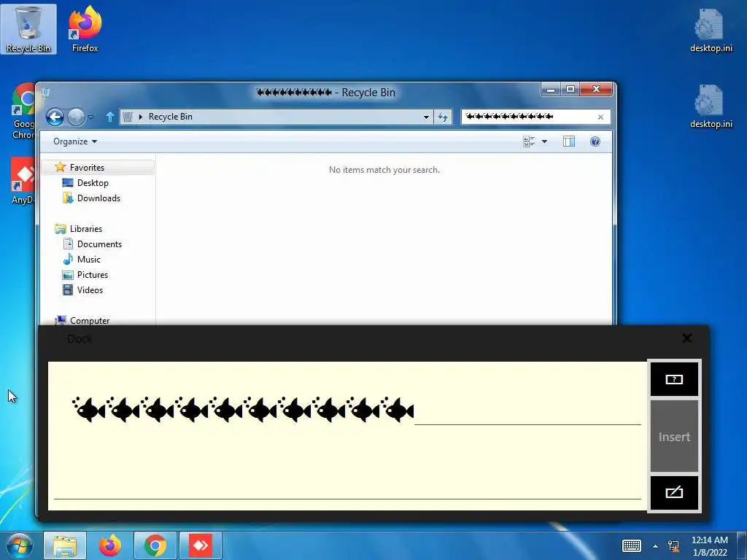Select the Google Chrome desktop shortcut
747x560 pixels.
pyautogui.click(x=23, y=112)
